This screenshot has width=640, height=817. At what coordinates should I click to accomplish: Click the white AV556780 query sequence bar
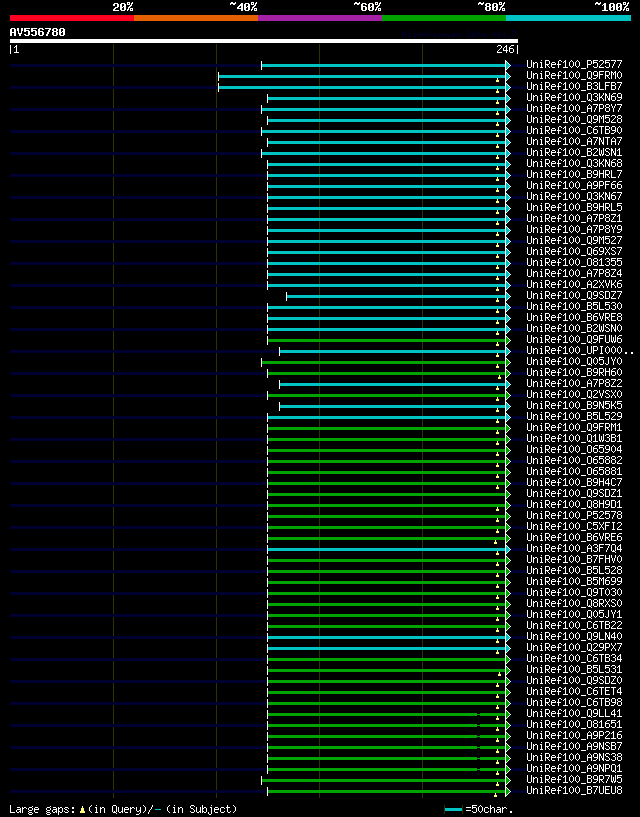[x=264, y=41]
